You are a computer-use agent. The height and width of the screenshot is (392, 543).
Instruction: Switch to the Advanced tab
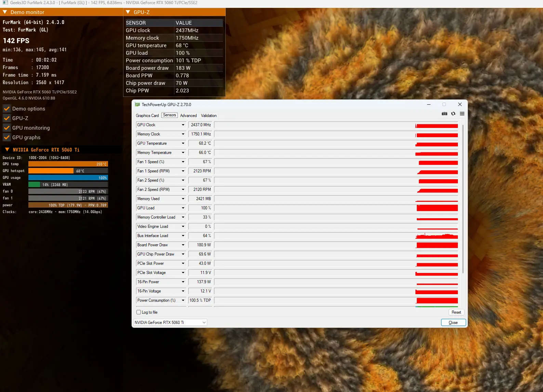point(188,116)
